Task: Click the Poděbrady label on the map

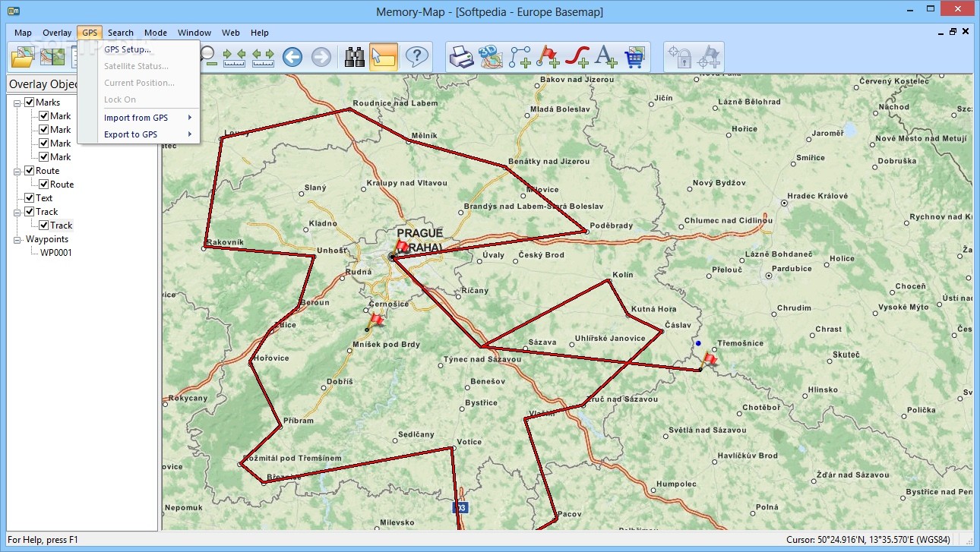Action: 612,226
